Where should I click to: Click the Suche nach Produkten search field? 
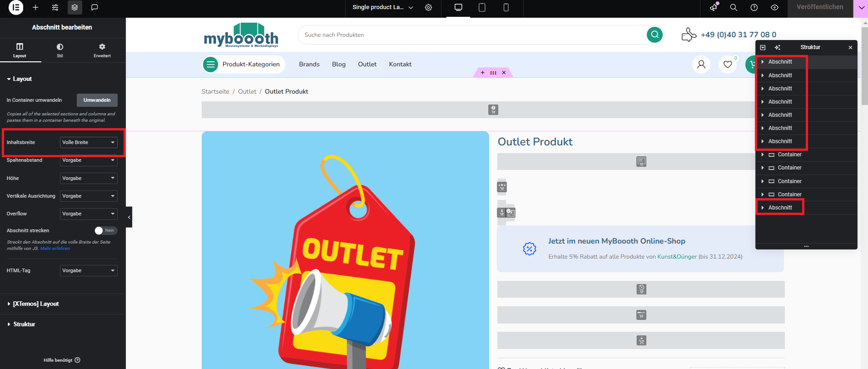click(471, 35)
